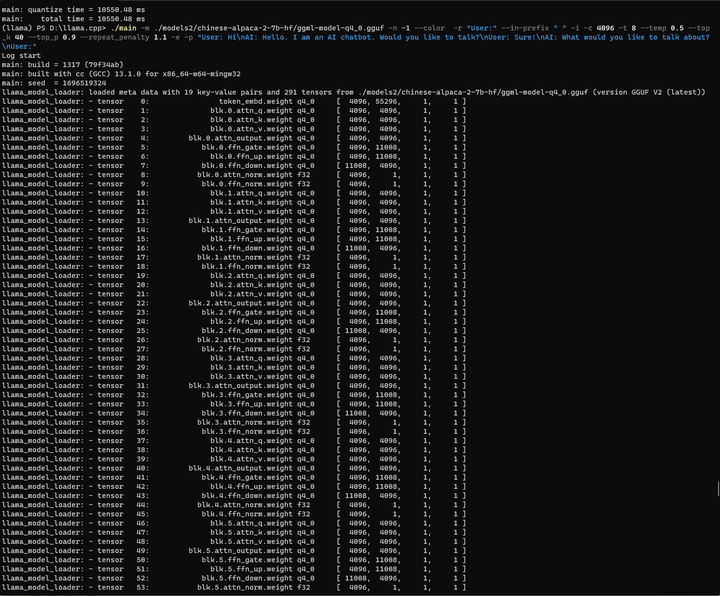Select the 'blk.5.attn_v.weight' tensor 48 row
Image resolution: width=720 pixels, height=596 pixels.
click(x=234, y=542)
